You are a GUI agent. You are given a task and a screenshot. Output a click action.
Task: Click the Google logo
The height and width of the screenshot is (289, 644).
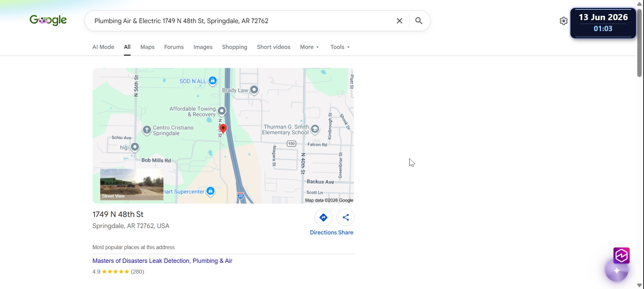(48, 20)
